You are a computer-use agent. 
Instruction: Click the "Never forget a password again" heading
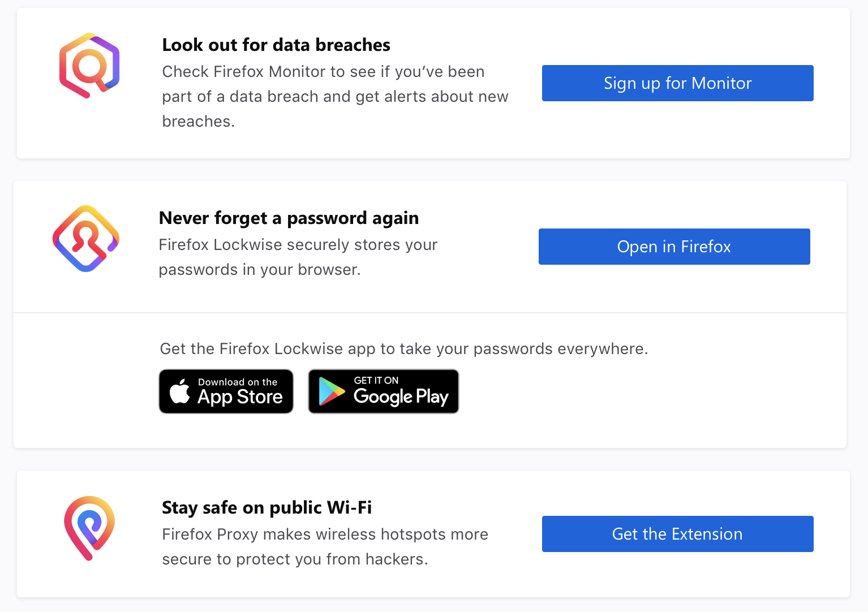(x=289, y=218)
